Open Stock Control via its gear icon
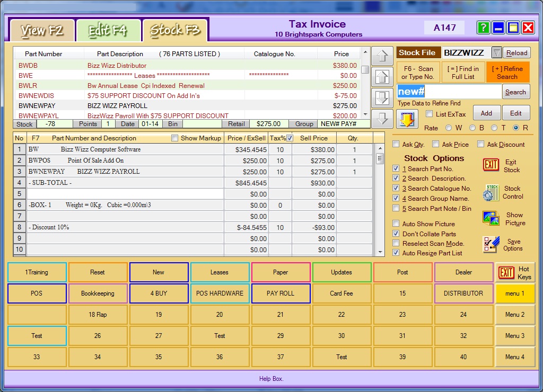Image resolution: width=543 pixels, height=392 pixels. click(491, 192)
